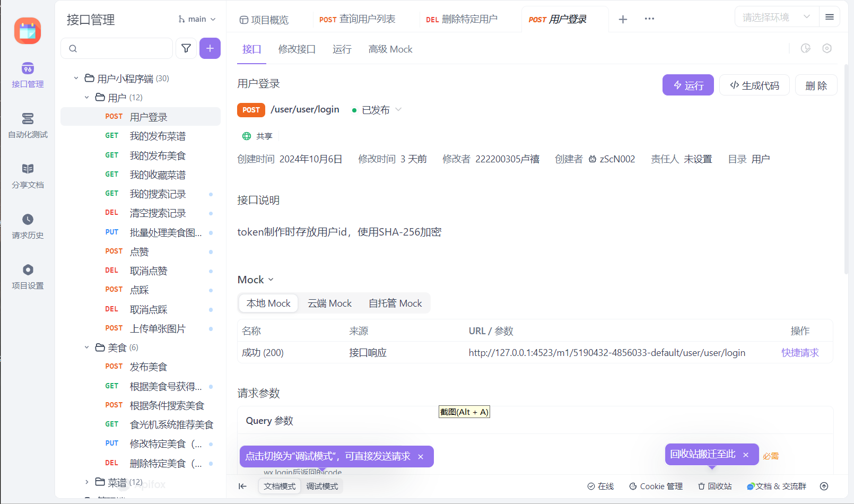
Task: Click the settings target icon near the top right
Action: [x=827, y=48]
